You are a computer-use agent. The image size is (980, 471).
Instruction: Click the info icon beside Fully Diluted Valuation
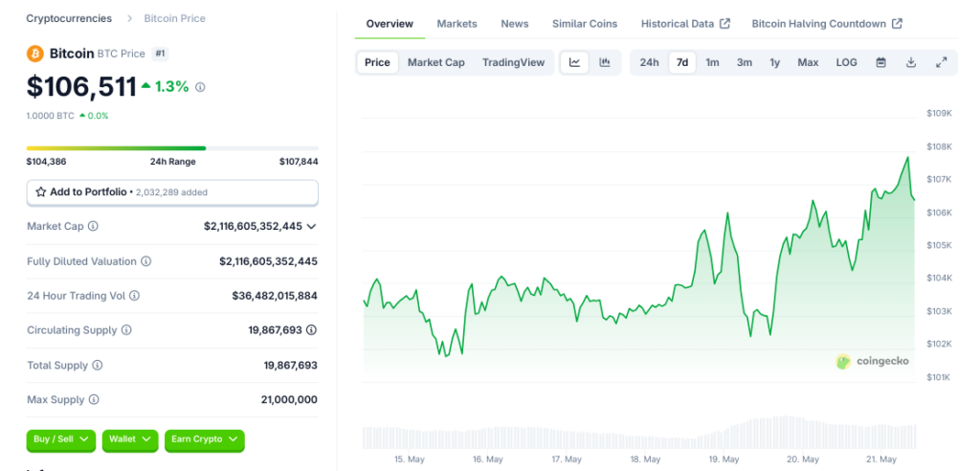[x=145, y=260]
